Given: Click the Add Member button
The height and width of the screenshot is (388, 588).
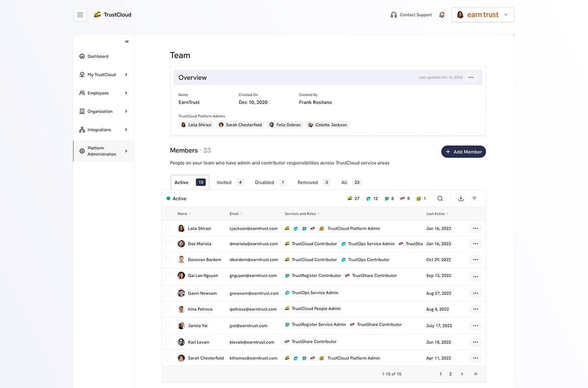Looking at the screenshot, I should 463,152.
